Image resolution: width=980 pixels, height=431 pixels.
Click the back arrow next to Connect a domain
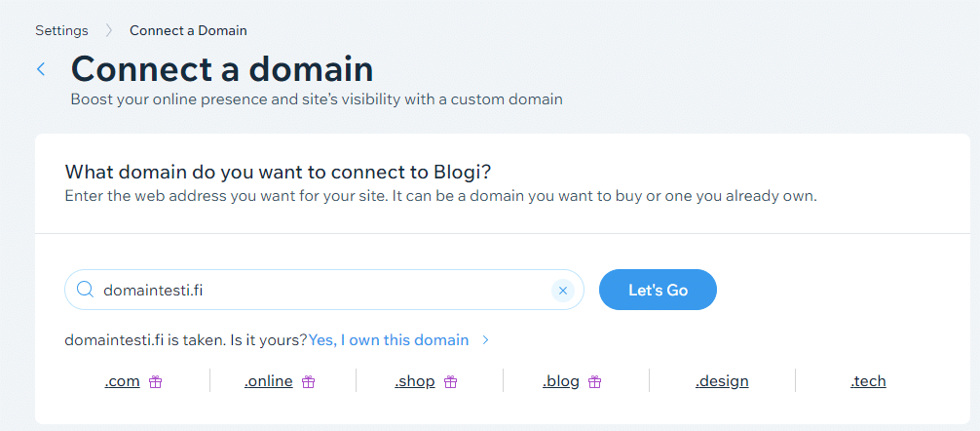pyautogui.click(x=41, y=69)
